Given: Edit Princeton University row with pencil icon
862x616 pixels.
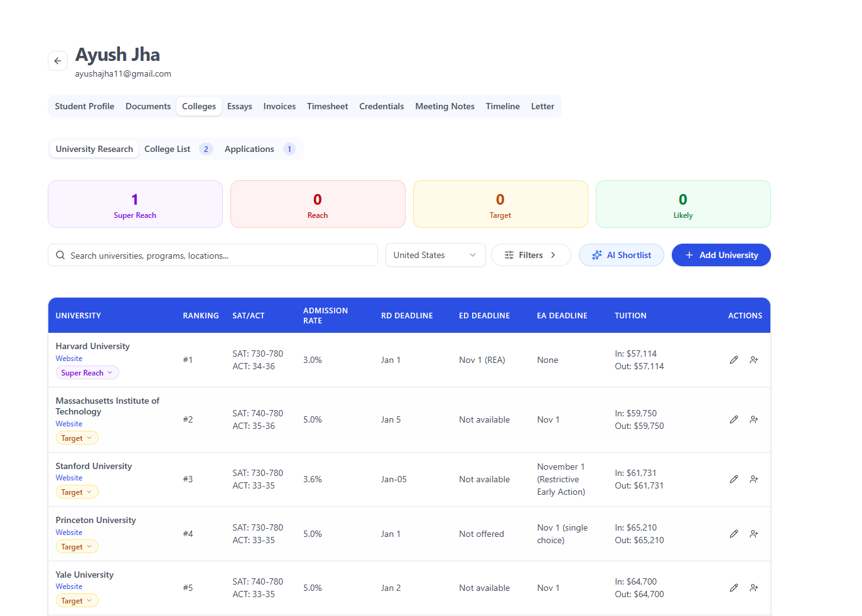Looking at the screenshot, I should pyautogui.click(x=734, y=534).
